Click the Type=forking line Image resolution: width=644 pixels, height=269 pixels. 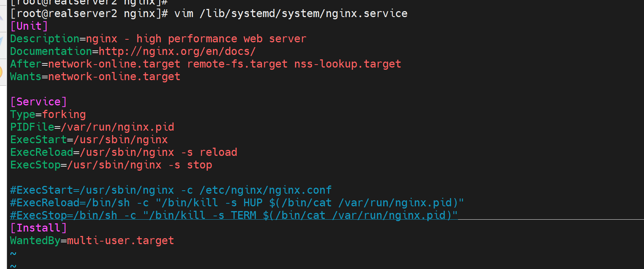click(48, 114)
